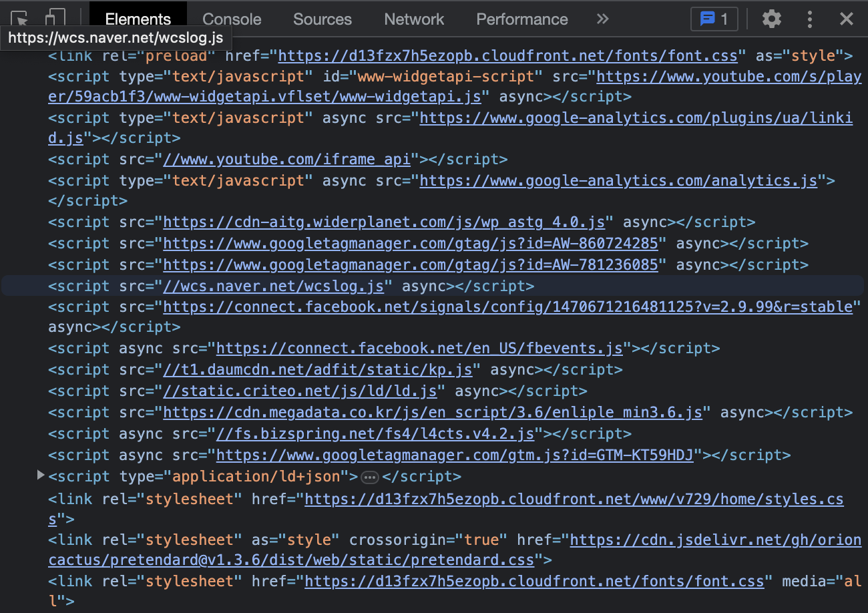868x613 pixels.
Task: Open the bizspring l4cts.v4.2.js link
Action: (x=376, y=434)
